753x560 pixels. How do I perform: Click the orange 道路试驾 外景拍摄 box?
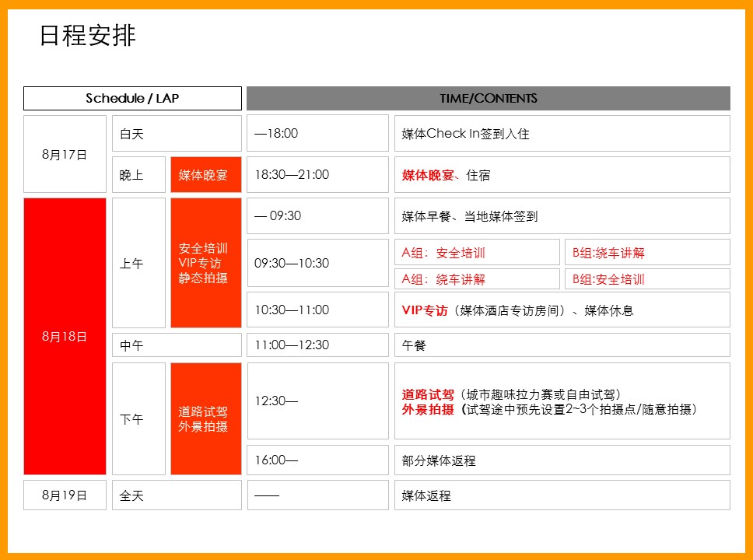205,418
